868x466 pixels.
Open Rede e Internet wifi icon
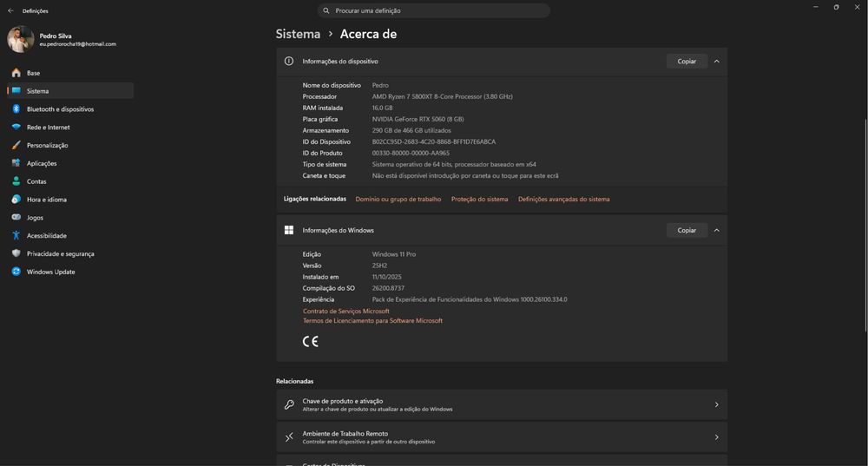16,127
